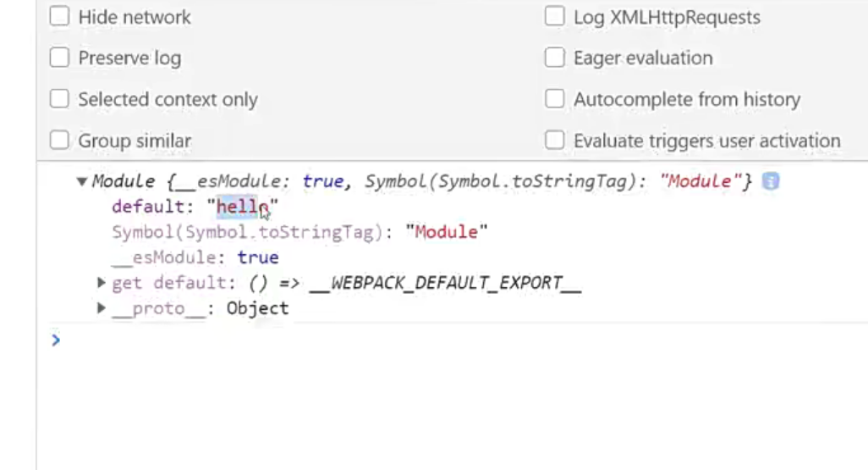Expand the __proto__ Object entry
The width and height of the screenshot is (868, 470).
(101, 307)
